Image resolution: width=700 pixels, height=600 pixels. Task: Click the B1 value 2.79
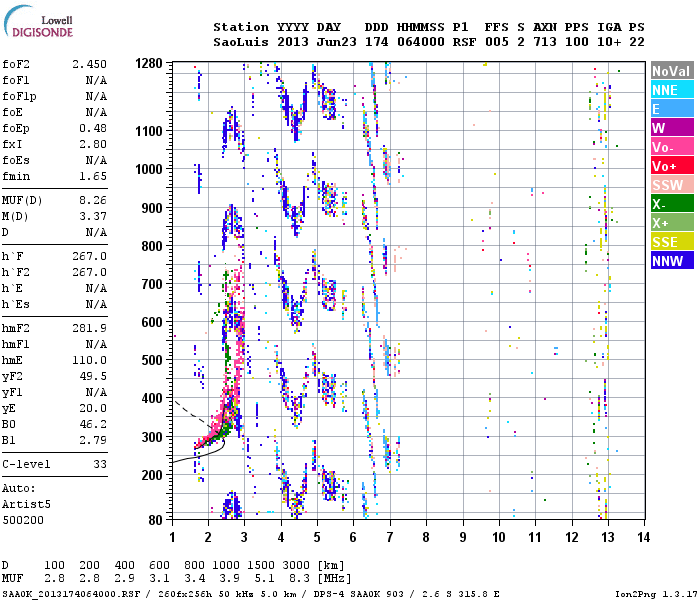coord(93,440)
